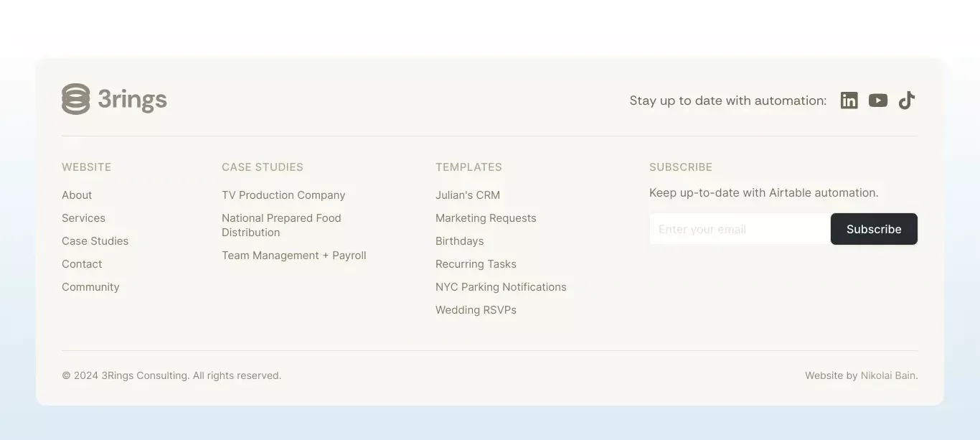The height and width of the screenshot is (440, 980).
Task: Click the CASE STUDIES column heading
Action: pos(263,167)
